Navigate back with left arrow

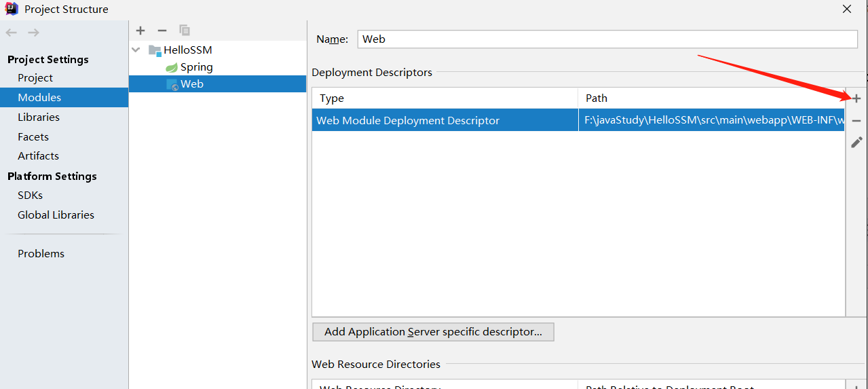pyautogui.click(x=12, y=33)
